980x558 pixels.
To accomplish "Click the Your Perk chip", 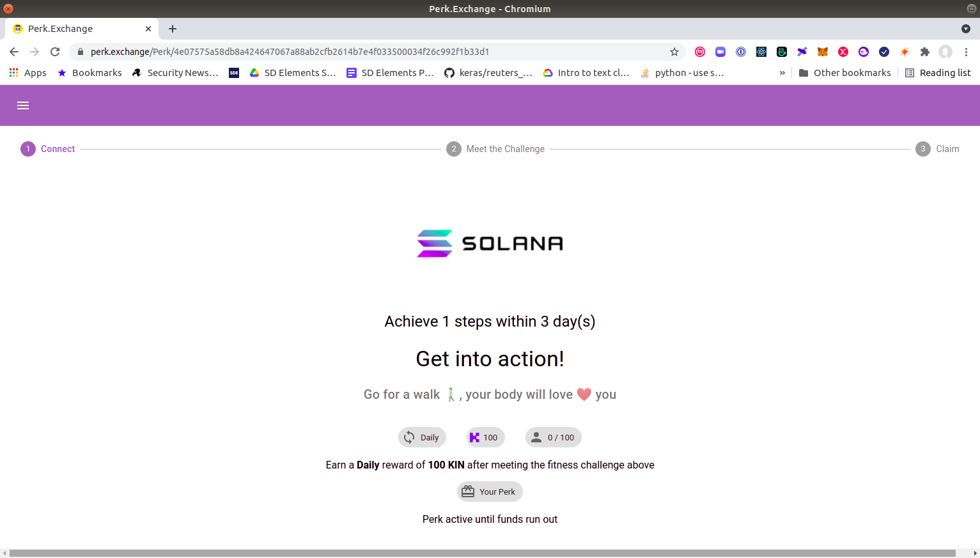I will pyautogui.click(x=490, y=492).
